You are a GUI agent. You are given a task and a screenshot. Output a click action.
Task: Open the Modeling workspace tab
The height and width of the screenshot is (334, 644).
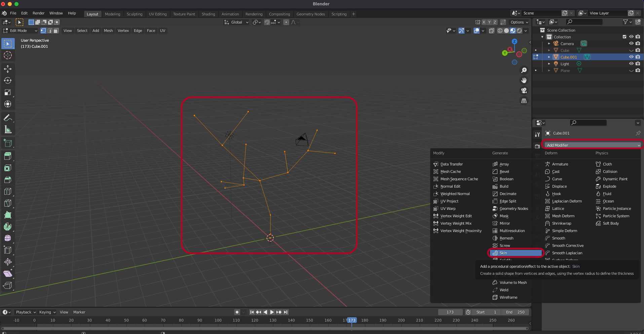pos(112,14)
